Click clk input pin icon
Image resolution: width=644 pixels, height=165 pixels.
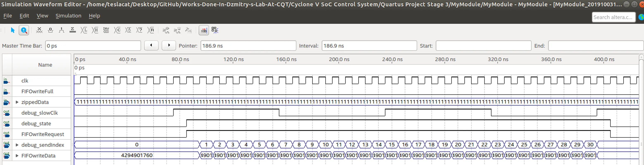point(7,81)
